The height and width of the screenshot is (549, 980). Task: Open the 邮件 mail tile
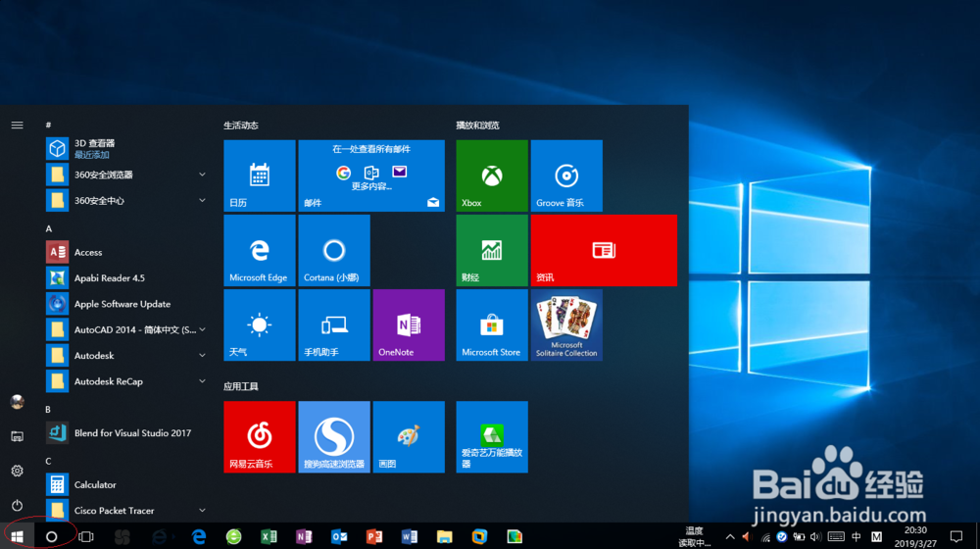(371, 175)
